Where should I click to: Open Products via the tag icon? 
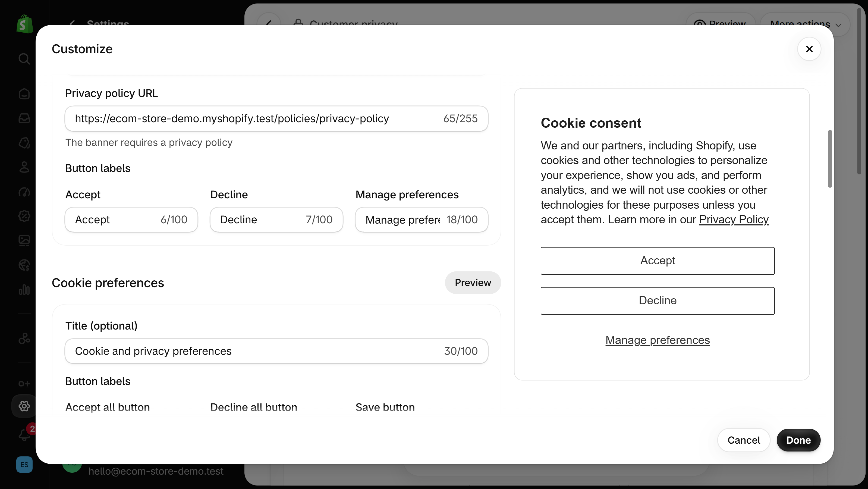(24, 143)
